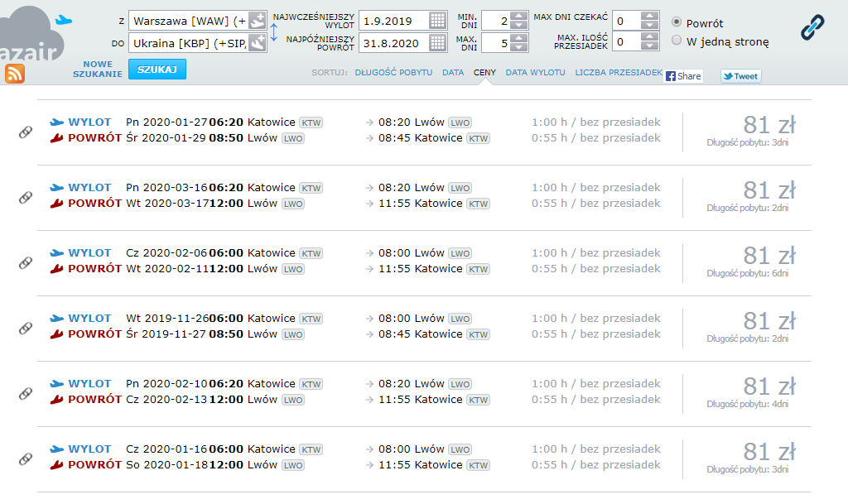The height and width of the screenshot is (504, 848).
Task: Sort results by DATA
Action: (x=453, y=72)
